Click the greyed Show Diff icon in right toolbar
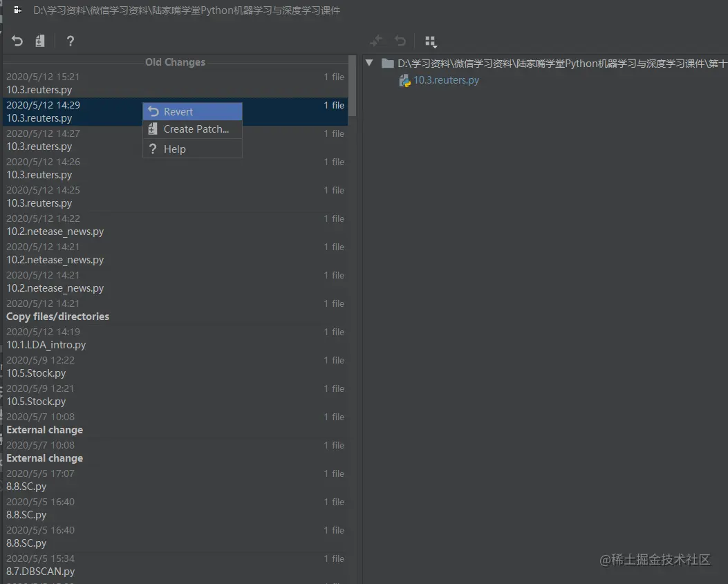 click(376, 41)
